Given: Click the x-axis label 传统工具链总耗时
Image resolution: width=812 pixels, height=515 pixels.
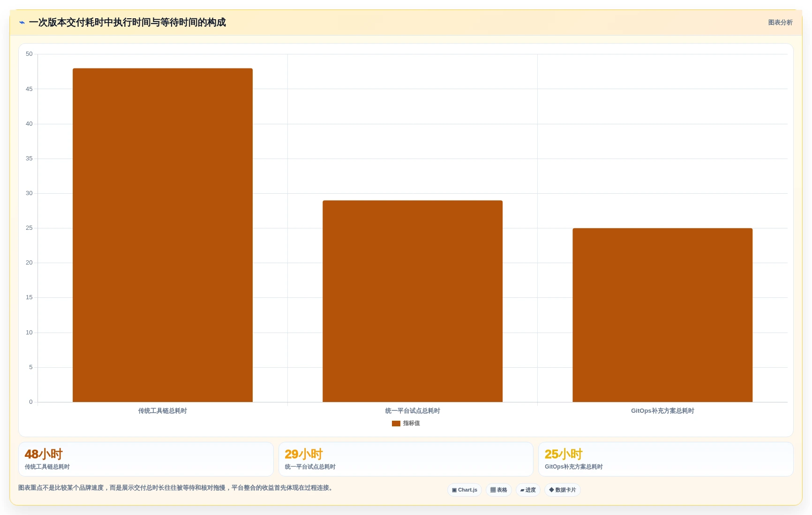Looking at the screenshot, I should coord(163,411).
